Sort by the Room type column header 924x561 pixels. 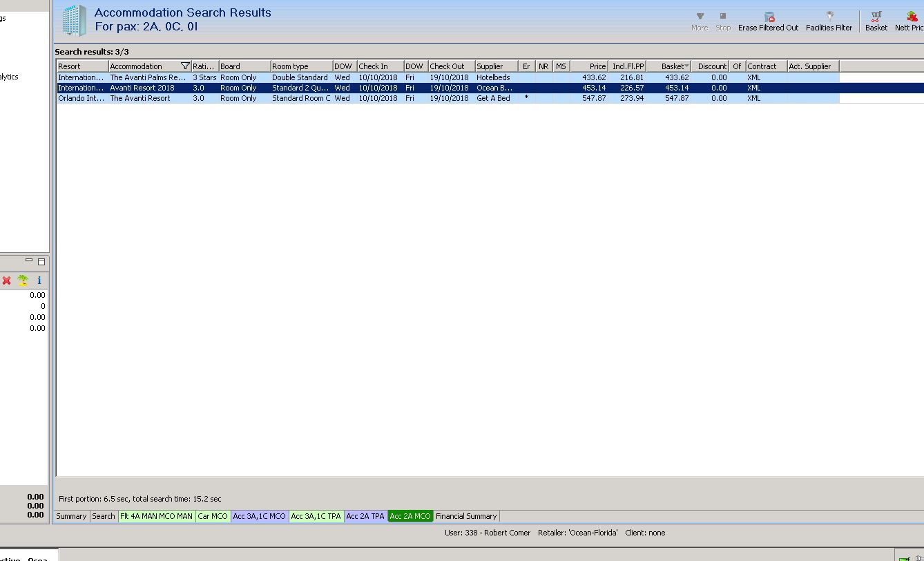tap(301, 66)
